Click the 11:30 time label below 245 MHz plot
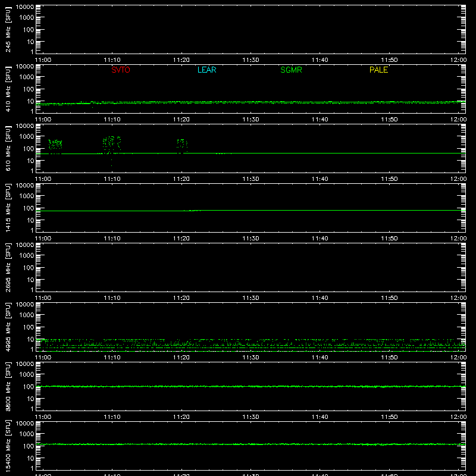Screen dimensions: 476x476 click(x=250, y=60)
